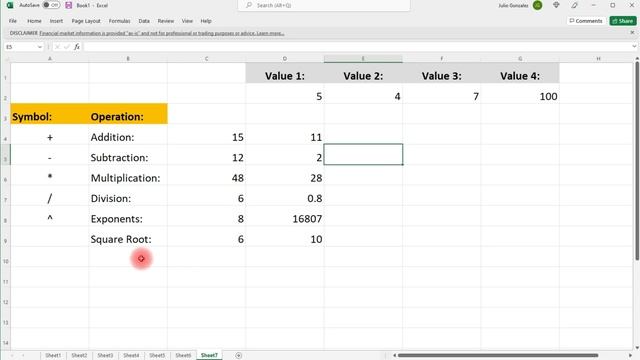
Task: Open the Help tab
Action: pyautogui.click(x=206, y=21)
